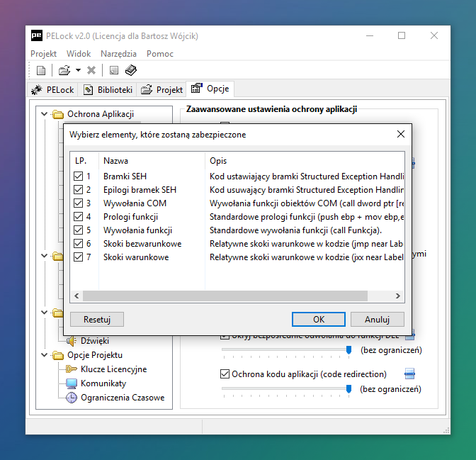Click the Ochrona Aplikacji folder icon
The image size is (476, 460).
click(x=57, y=114)
